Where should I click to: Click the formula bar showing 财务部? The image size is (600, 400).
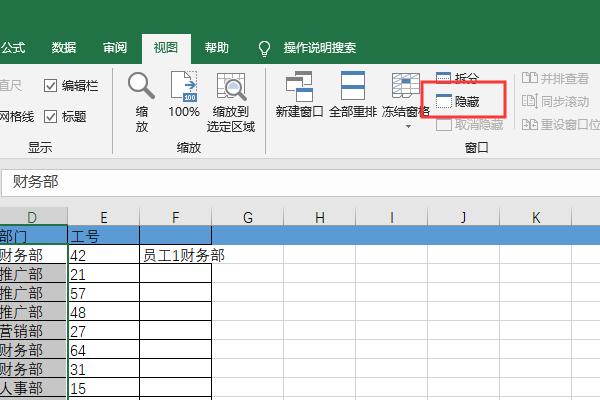[x=300, y=183]
